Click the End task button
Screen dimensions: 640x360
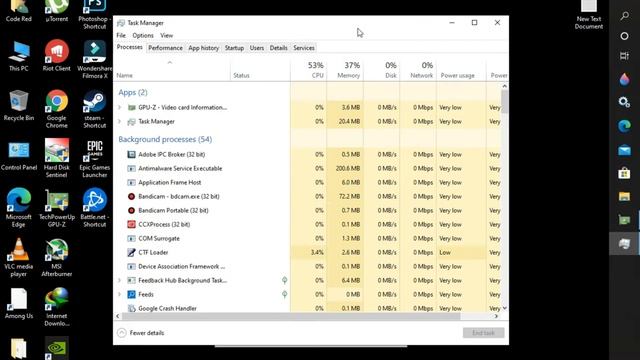483,333
